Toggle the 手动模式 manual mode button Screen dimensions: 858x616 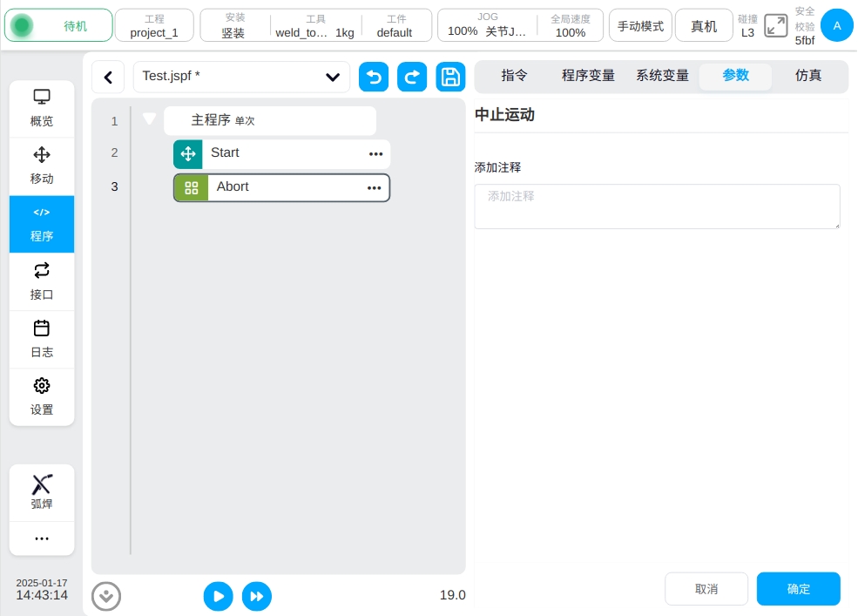coord(640,26)
